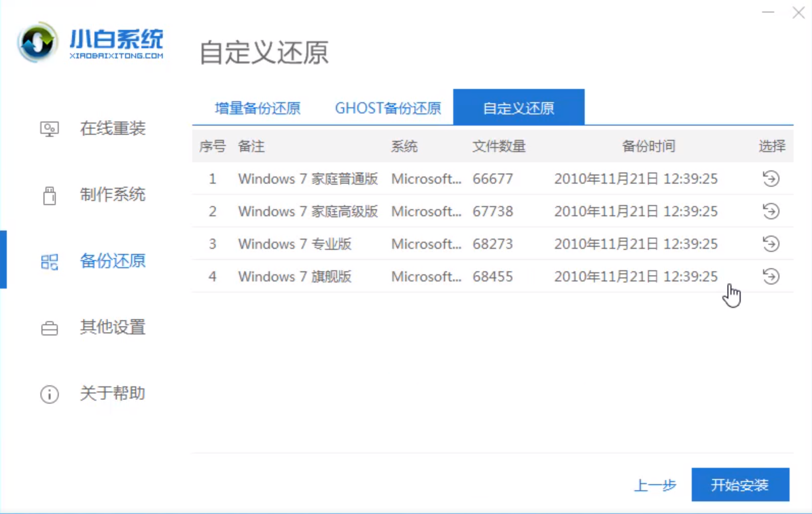
Task: Click the 选择 column header
Action: click(x=772, y=147)
